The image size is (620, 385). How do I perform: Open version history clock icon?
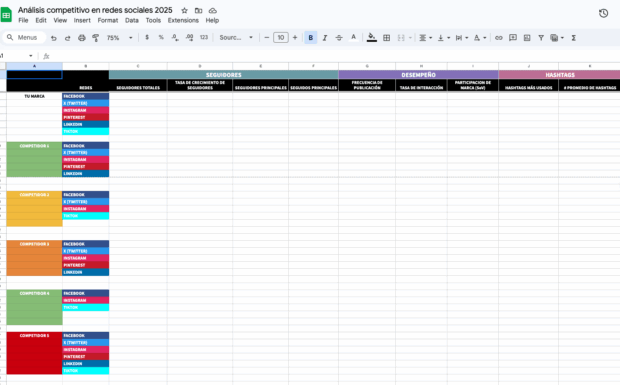pos(603,13)
